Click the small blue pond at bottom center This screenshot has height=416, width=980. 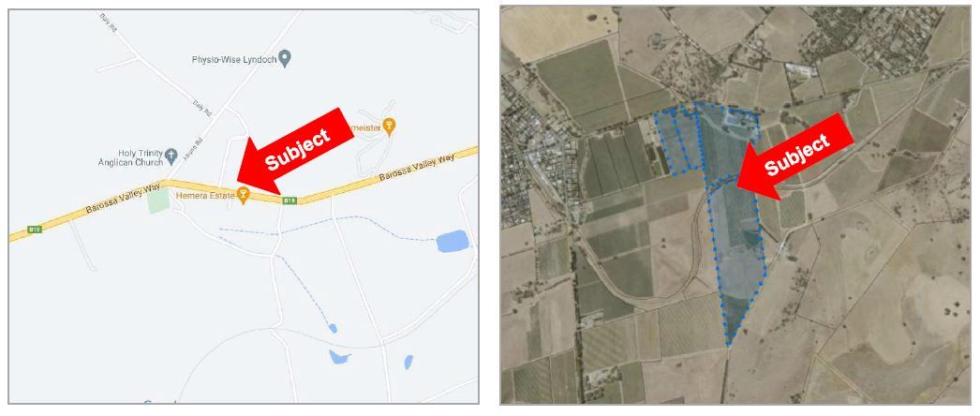pyautogui.click(x=341, y=357)
